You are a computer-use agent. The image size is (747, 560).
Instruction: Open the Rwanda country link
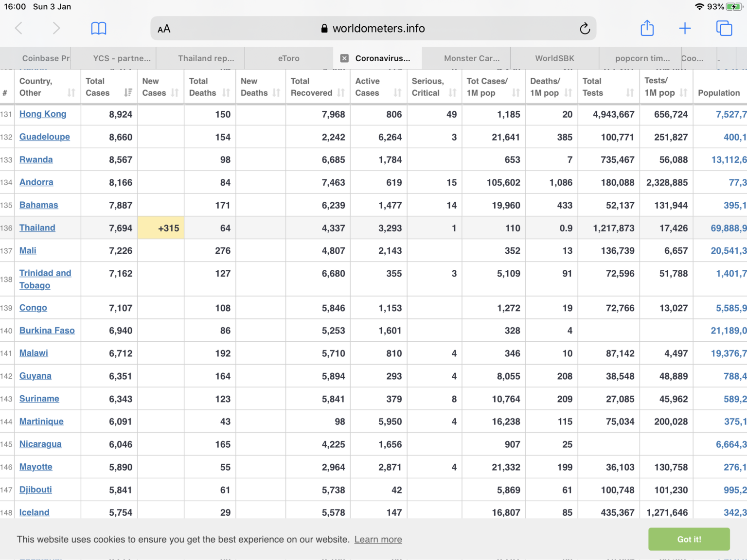tap(36, 159)
